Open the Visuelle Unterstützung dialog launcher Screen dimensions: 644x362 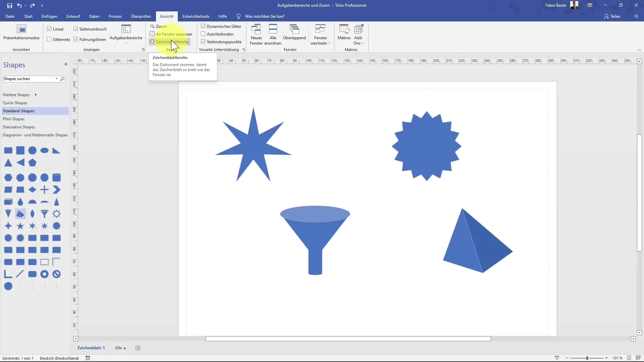coord(244,50)
